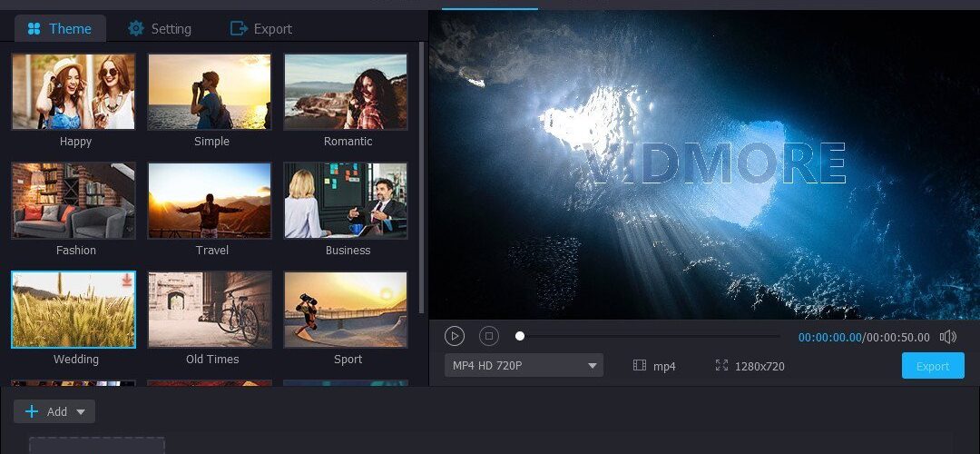Switch to the Export tab
Screen dimensions: 980x454
coord(261,28)
